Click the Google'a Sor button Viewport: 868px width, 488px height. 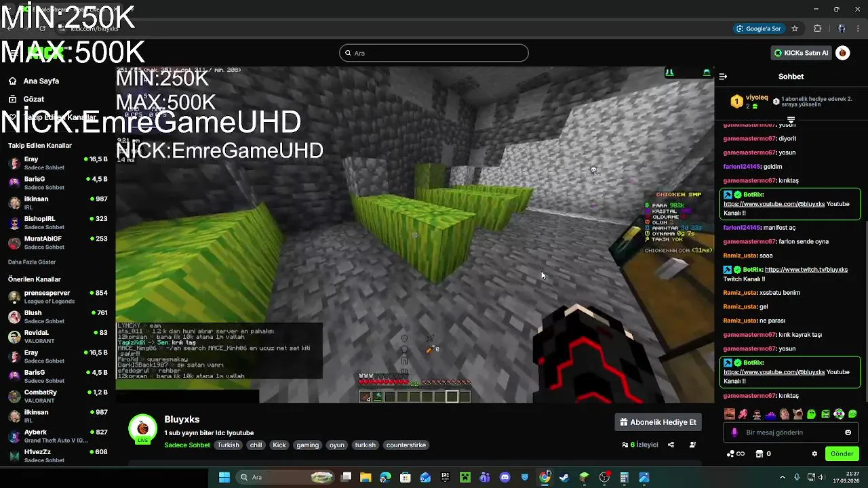coord(759,28)
